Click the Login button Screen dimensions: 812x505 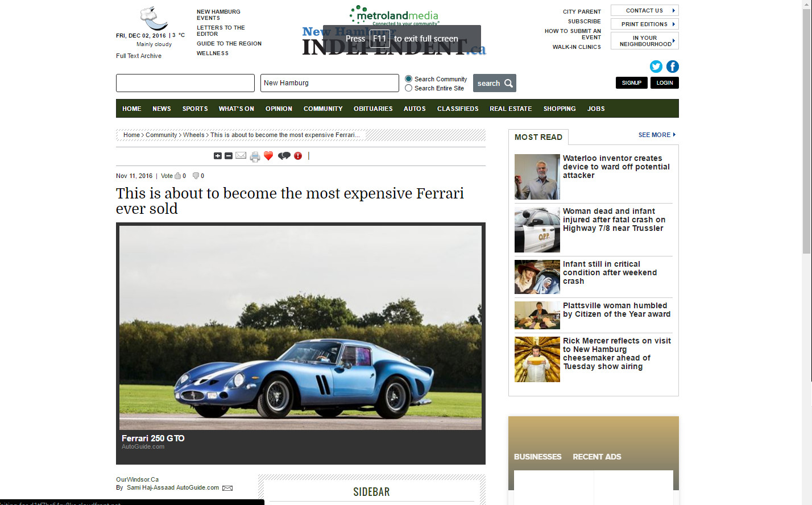pos(665,83)
